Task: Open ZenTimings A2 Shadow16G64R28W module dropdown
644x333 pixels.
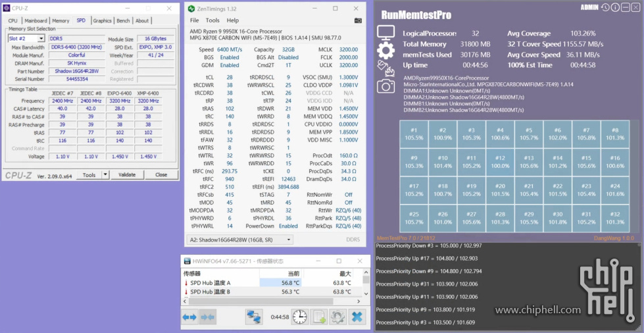Action: coord(240,240)
